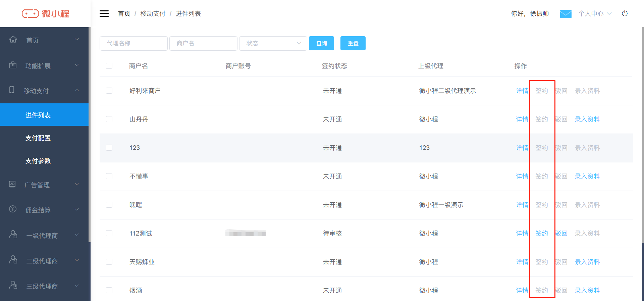Screen dimensions: 644x301
Task: Click 驳回 for 112测试
Action: 561,233
